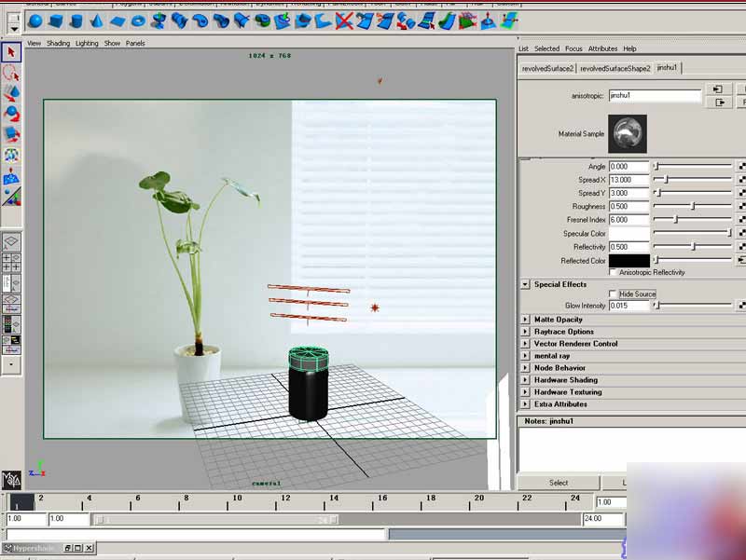746x560 pixels.
Task: Switch to single perspective view layout
Action: (x=11, y=241)
